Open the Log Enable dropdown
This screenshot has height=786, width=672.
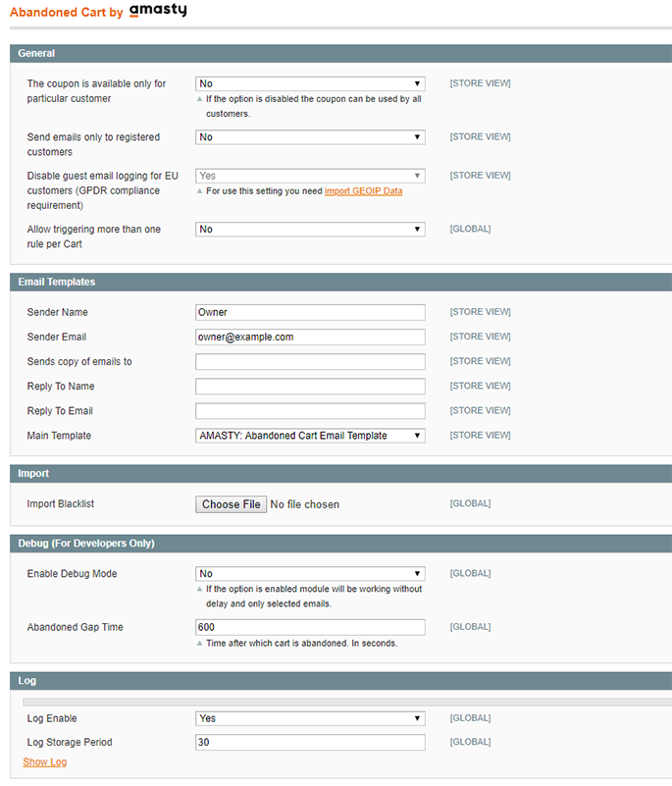click(x=310, y=718)
